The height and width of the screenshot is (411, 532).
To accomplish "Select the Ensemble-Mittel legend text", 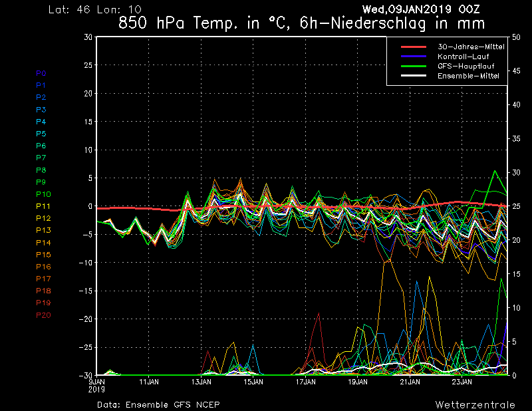I will pyautogui.click(x=468, y=76).
